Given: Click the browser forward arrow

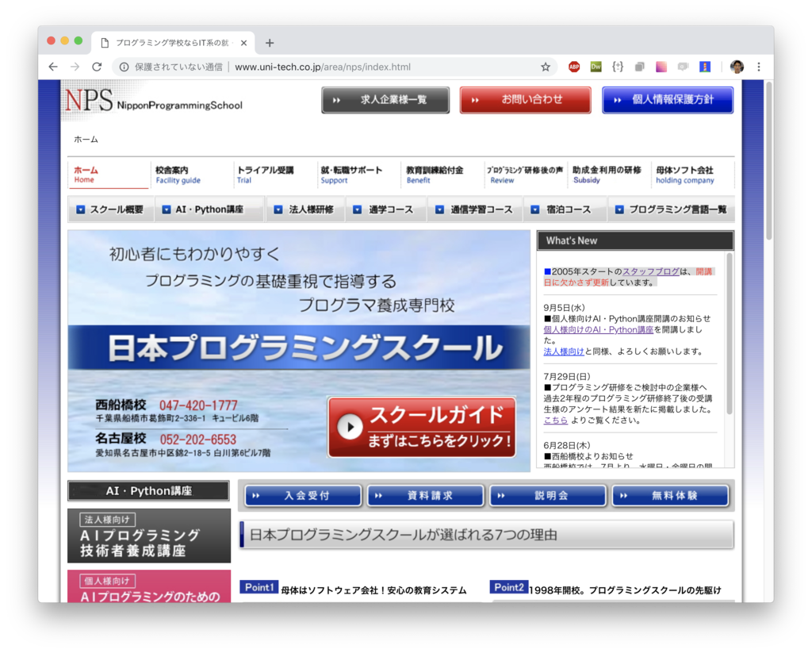Looking at the screenshot, I should tap(75, 67).
